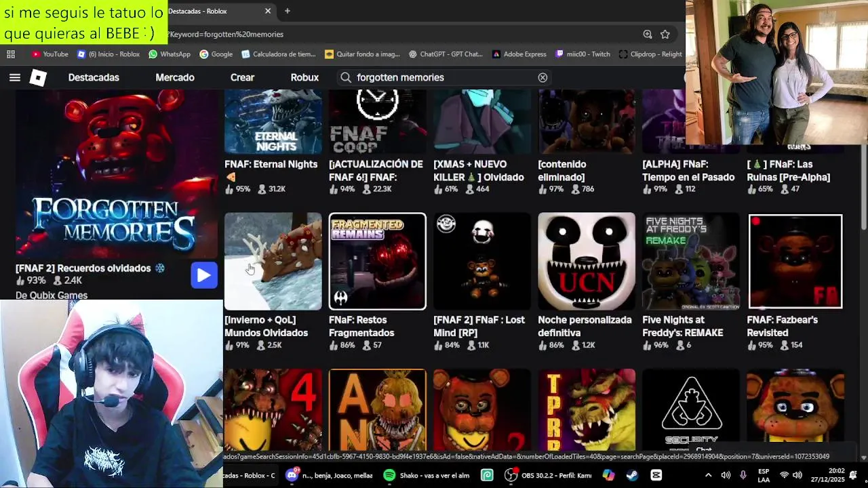868x488 pixels.
Task: Open the WhatsApp bookmark
Action: pos(170,54)
